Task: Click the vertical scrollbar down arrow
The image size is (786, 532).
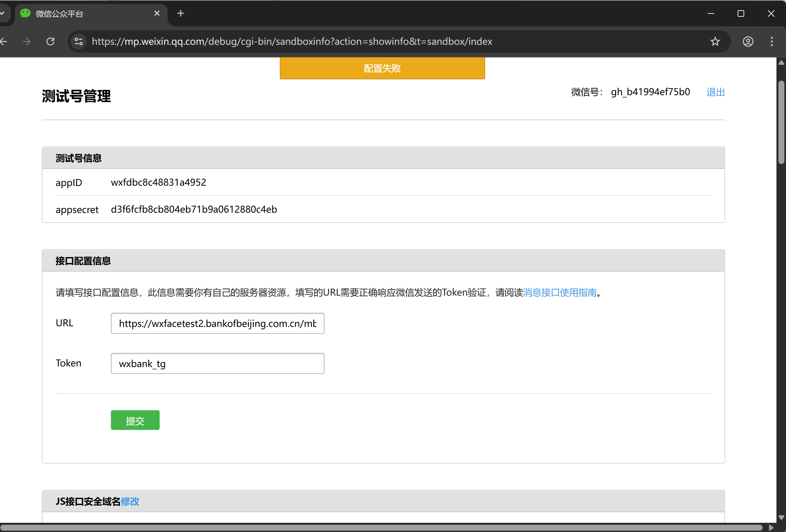Action: [781, 517]
